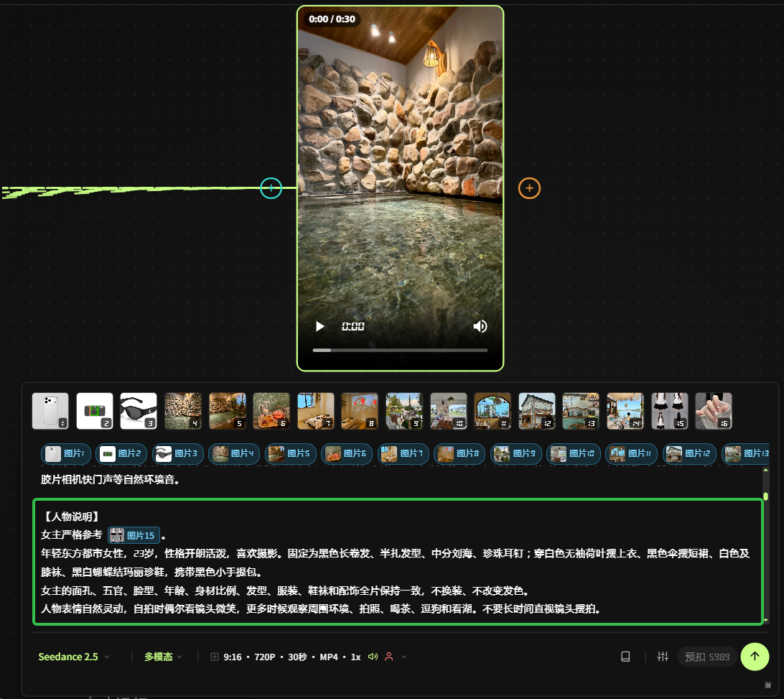Open the book icon prompt library

625,657
